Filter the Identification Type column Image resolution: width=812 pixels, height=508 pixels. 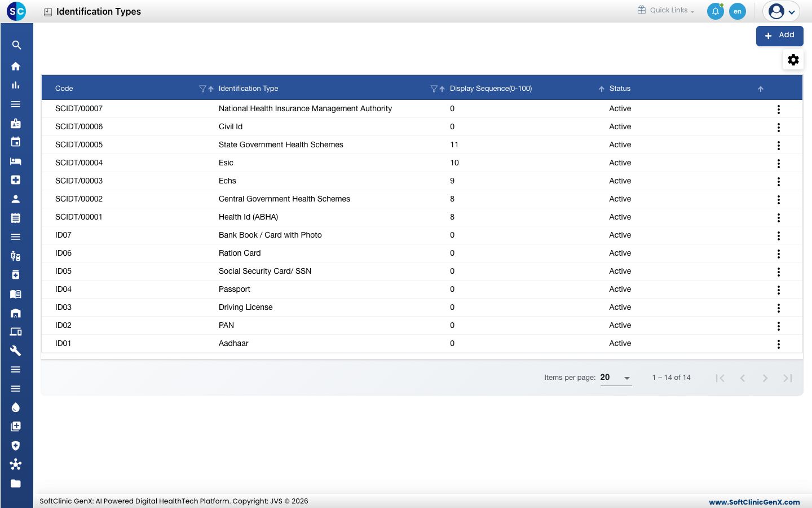(x=434, y=89)
